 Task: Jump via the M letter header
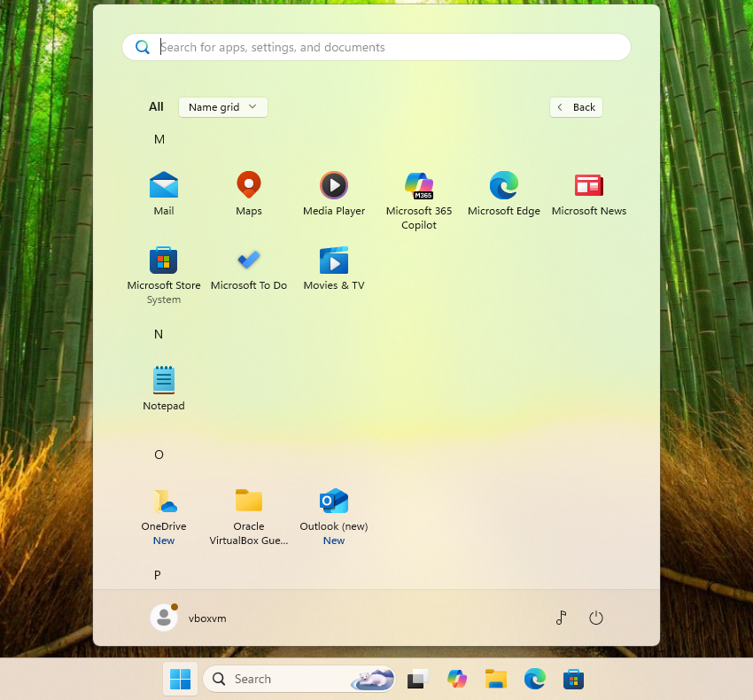click(x=159, y=139)
